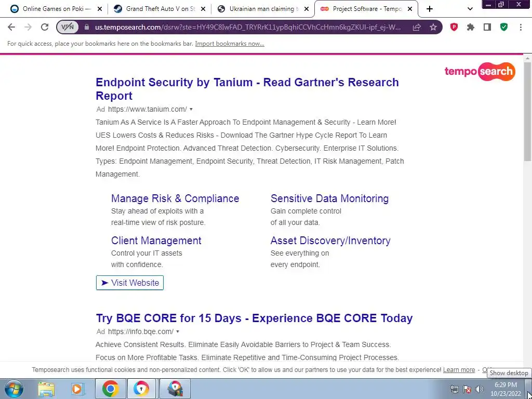Open the volume speaker tray icon
Image resolution: width=532 pixels, height=399 pixels.
pos(480,389)
